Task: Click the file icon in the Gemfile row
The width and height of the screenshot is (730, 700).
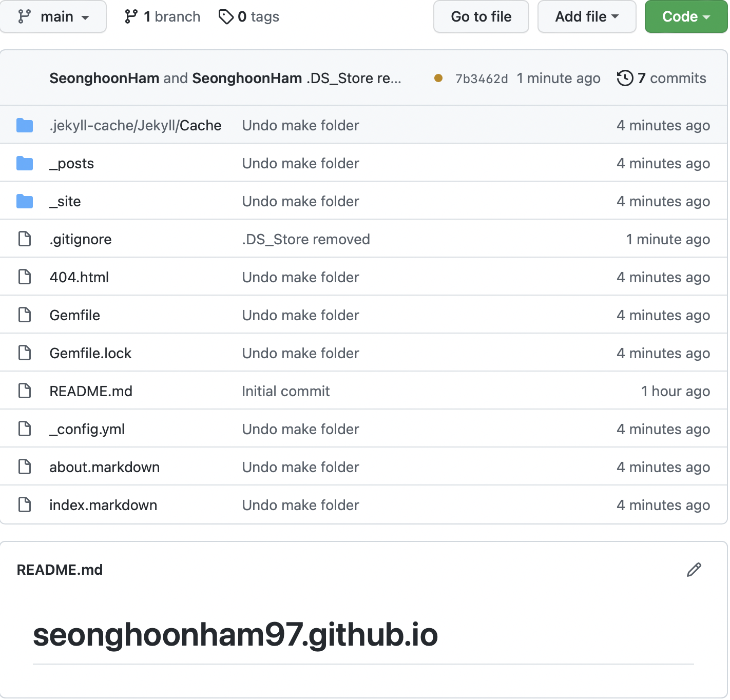Action: [x=25, y=315]
